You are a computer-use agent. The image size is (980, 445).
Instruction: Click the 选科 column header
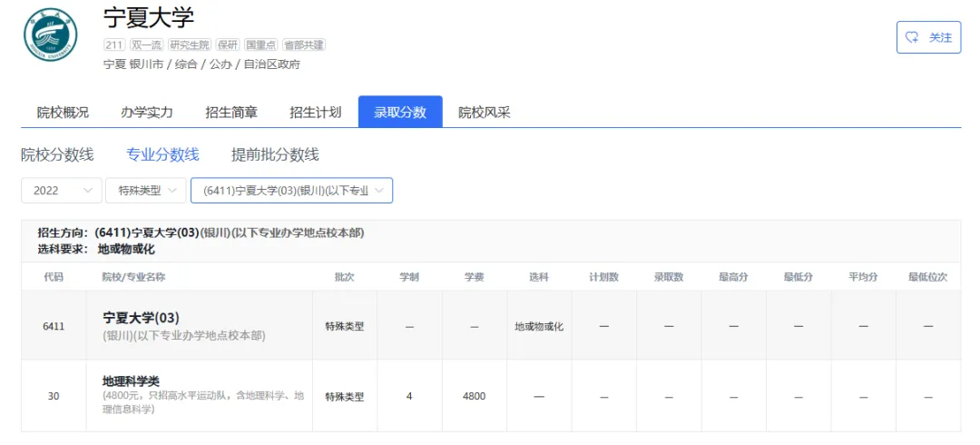[539, 277]
